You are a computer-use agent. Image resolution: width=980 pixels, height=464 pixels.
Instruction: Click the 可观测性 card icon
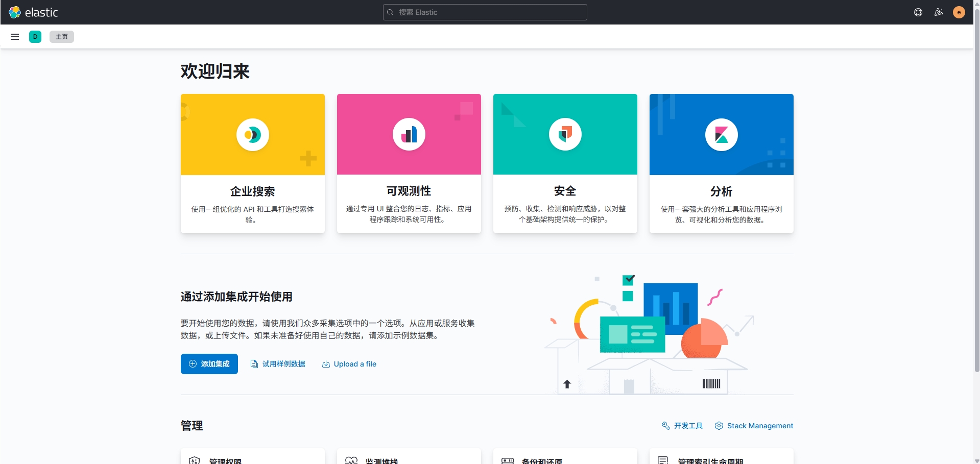pyautogui.click(x=409, y=134)
